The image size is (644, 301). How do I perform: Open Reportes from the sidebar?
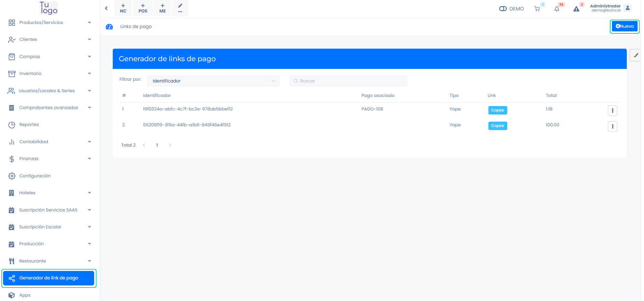pos(29,125)
